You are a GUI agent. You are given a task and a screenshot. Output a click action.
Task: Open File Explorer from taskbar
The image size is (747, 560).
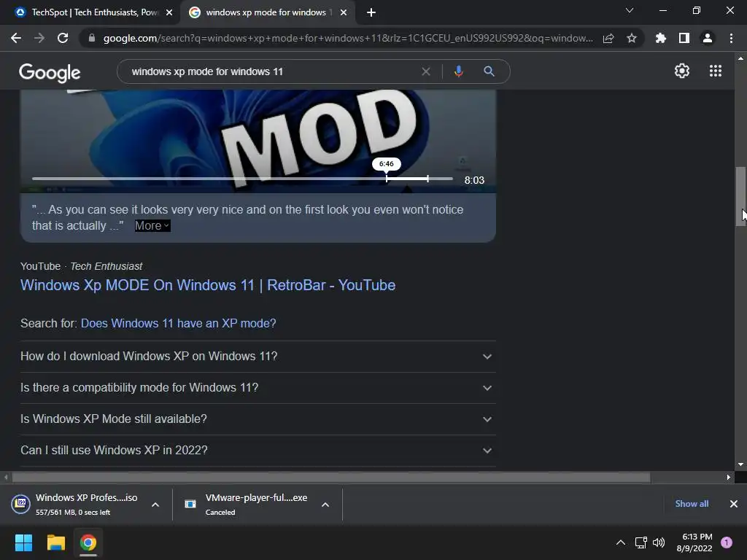click(x=55, y=542)
